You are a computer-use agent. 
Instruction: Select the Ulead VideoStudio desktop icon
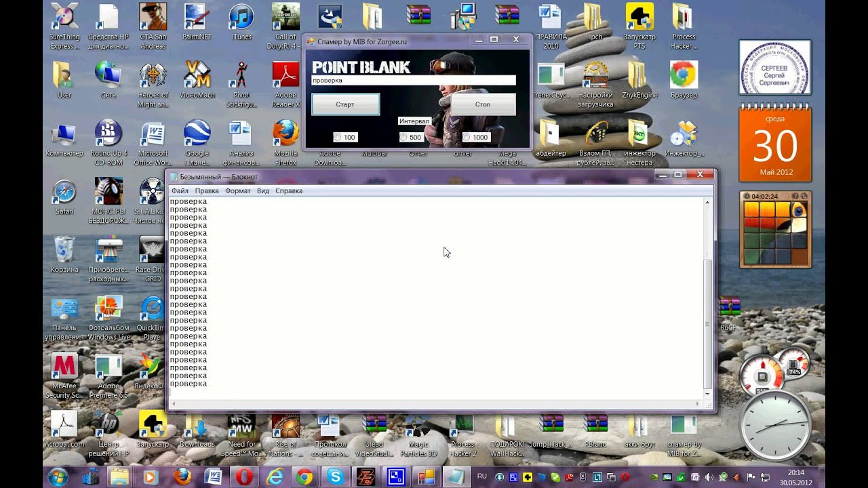pos(374,434)
